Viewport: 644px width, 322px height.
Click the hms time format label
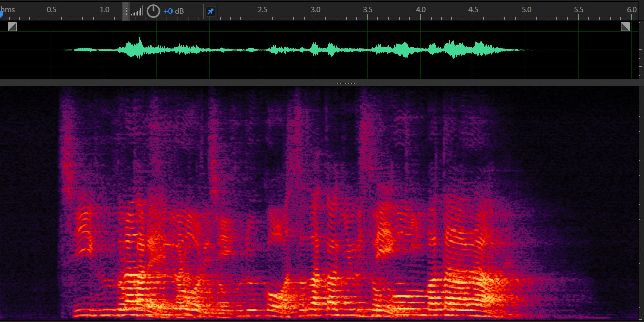[x=8, y=10]
